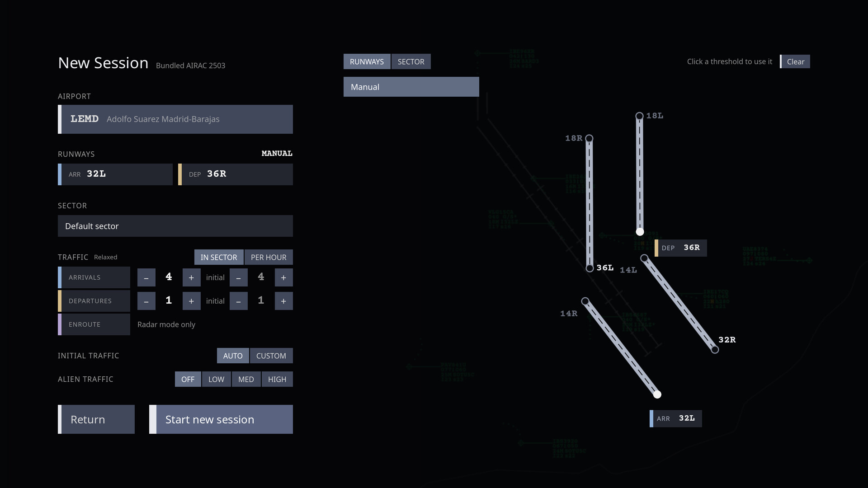The image size is (868, 488).
Task: Set initial traffic to AUTO
Action: tap(233, 356)
